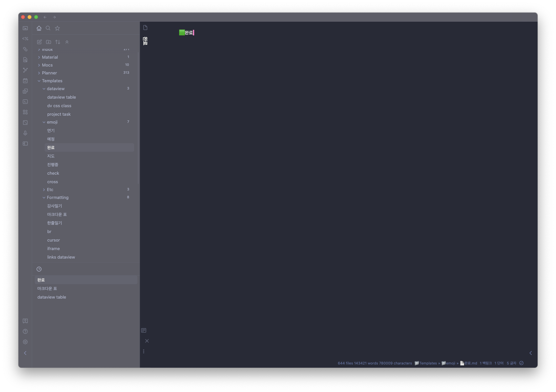Click the sidebar layout ribbon icon
This screenshot has width=556, height=392.
click(25, 144)
